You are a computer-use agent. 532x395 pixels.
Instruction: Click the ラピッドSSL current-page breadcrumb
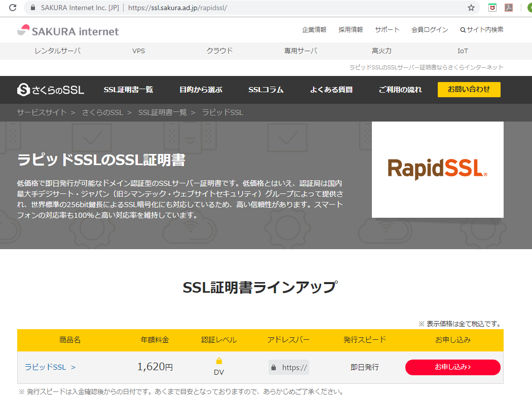(222, 112)
